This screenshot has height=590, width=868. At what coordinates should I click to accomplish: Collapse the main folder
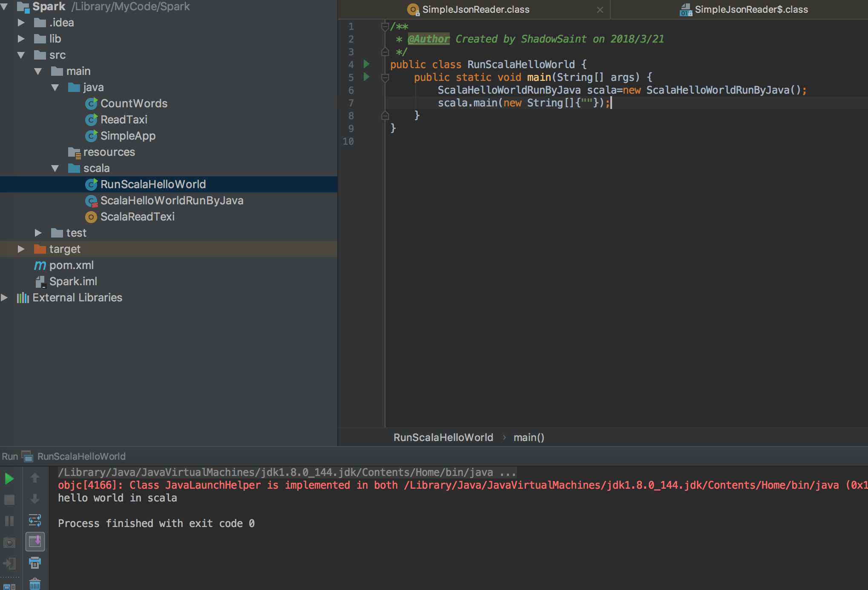coord(38,71)
